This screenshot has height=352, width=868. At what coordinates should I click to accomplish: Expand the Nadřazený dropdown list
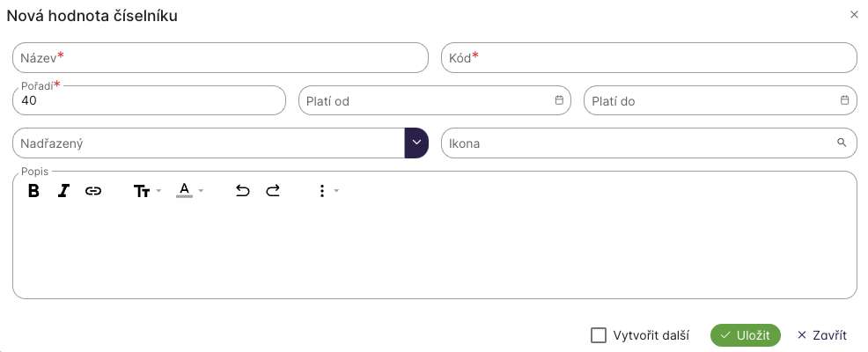[x=416, y=143]
